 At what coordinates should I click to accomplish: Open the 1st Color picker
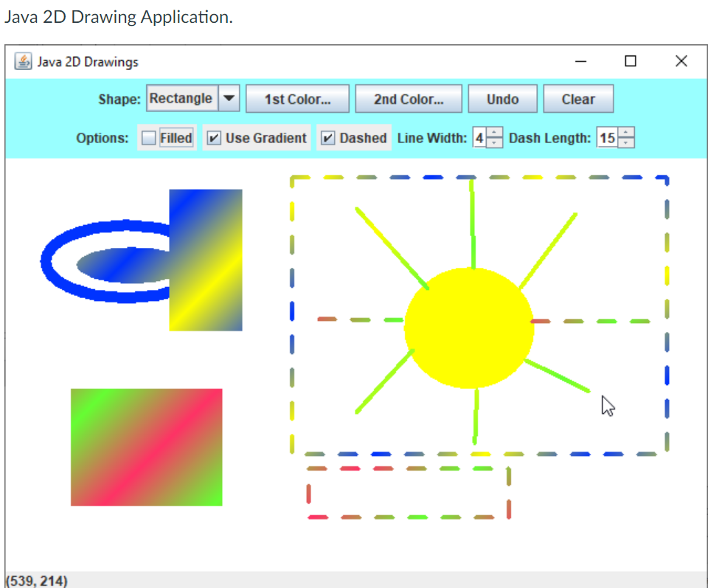click(x=297, y=98)
